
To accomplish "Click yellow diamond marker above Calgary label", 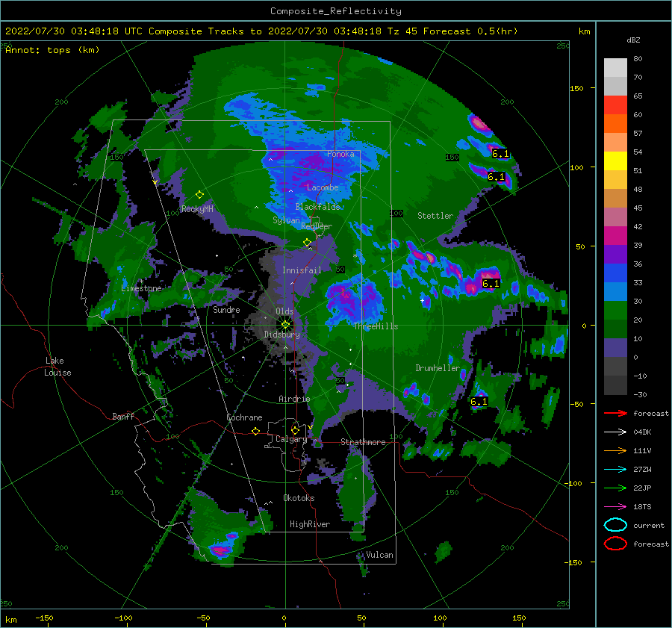I will tap(295, 430).
